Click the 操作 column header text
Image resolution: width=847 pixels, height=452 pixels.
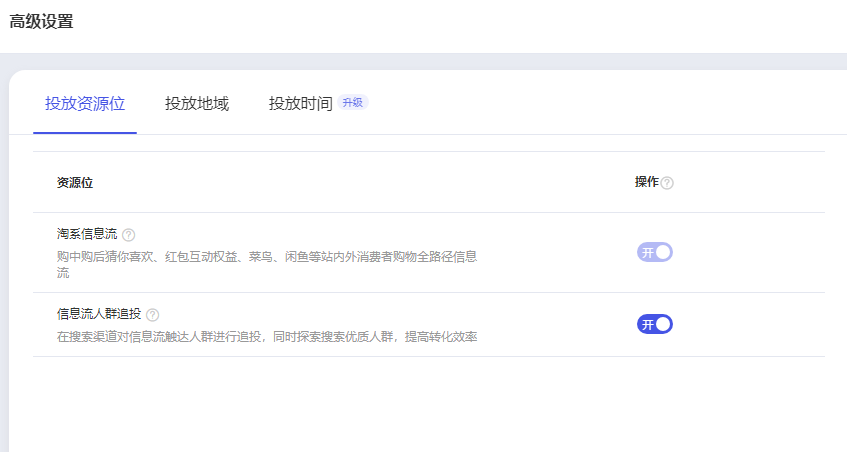(646, 182)
